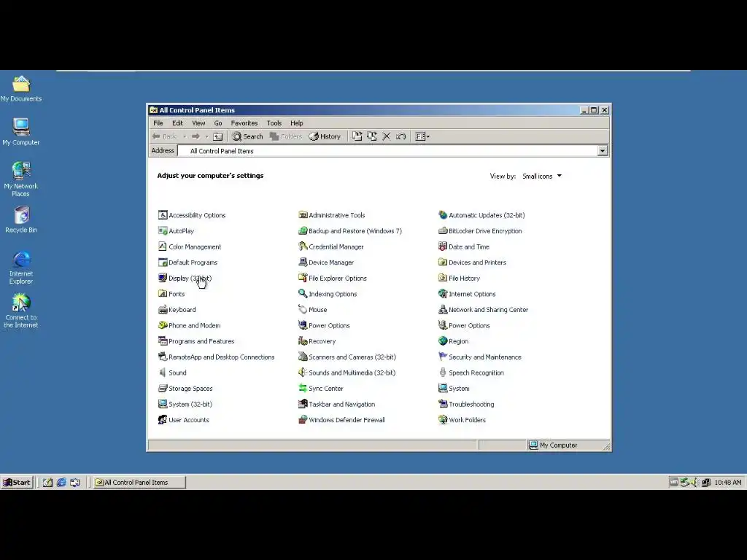Open the View menu
This screenshot has height=560, width=747.
tap(198, 122)
